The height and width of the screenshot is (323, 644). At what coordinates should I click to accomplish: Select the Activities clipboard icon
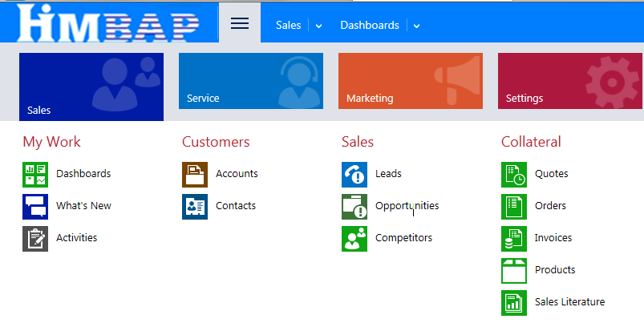tap(35, 238)
